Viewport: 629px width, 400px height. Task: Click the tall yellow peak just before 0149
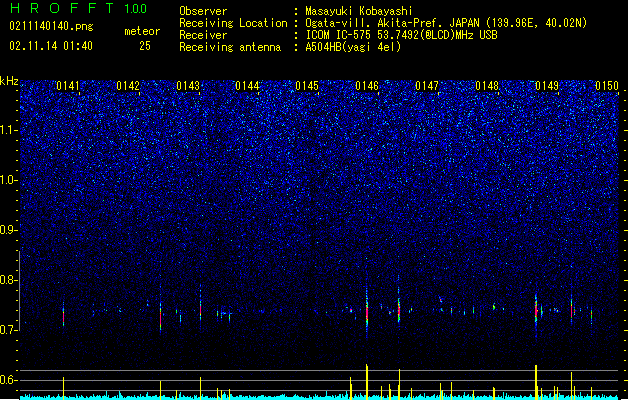(x=536, y=381)
